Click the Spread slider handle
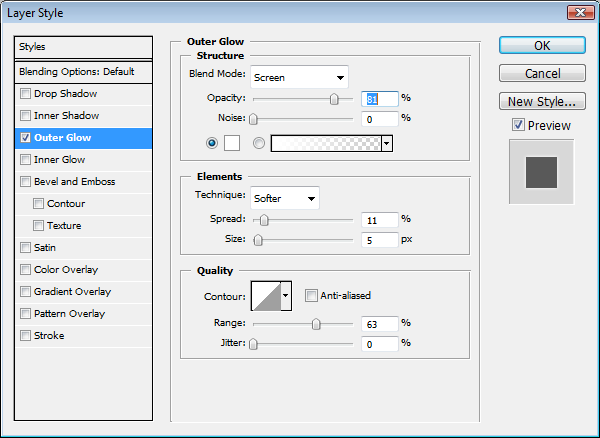Screen dimensions: 600x438 coord(264,220)
